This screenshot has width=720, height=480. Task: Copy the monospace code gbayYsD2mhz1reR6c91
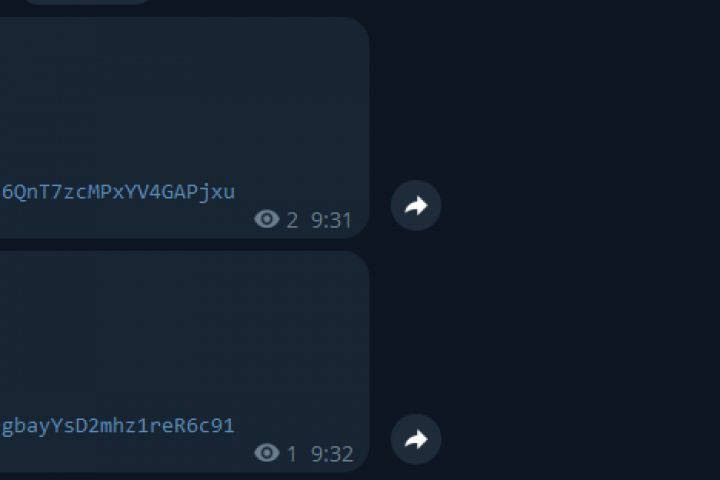click(118, 426)
